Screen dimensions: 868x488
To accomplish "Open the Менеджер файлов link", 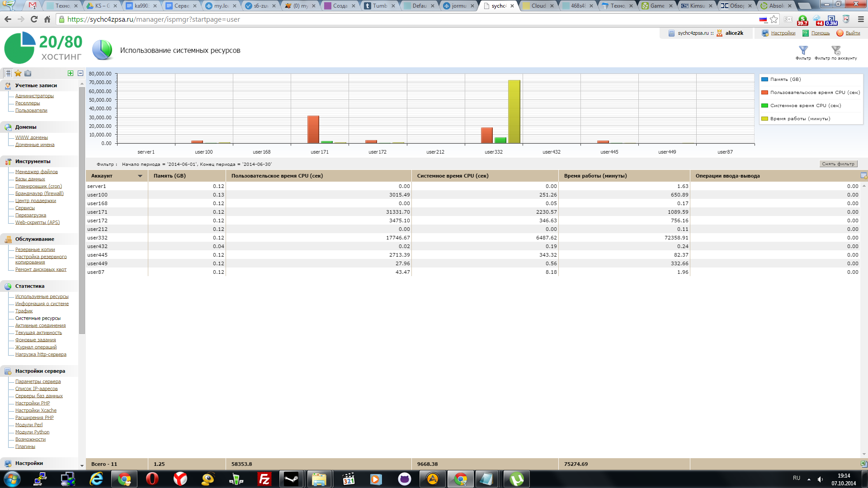I will click(36, 172).
